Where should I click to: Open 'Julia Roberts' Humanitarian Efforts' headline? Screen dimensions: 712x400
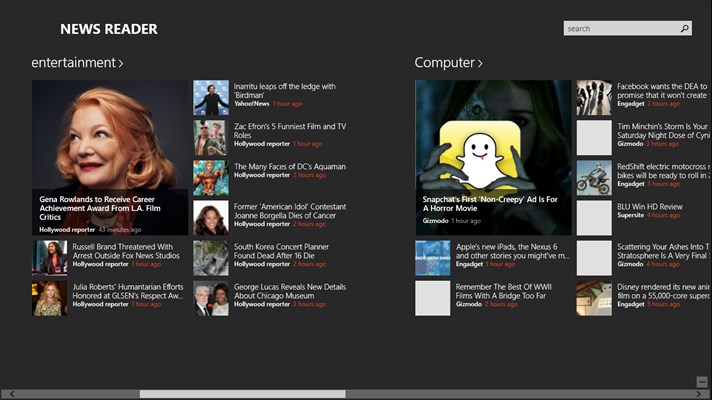coord(128,291)
